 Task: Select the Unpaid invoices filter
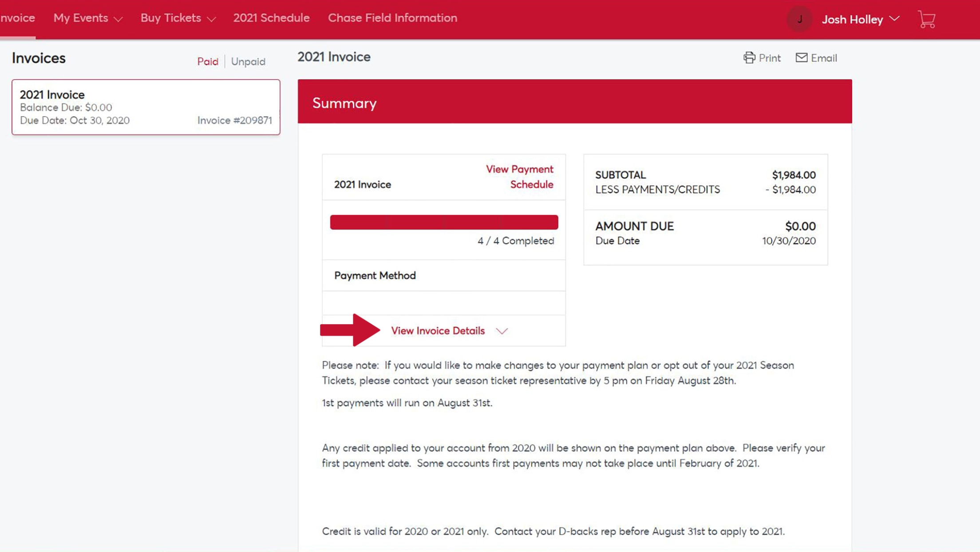pyautogui.click(x=248, y=61)
